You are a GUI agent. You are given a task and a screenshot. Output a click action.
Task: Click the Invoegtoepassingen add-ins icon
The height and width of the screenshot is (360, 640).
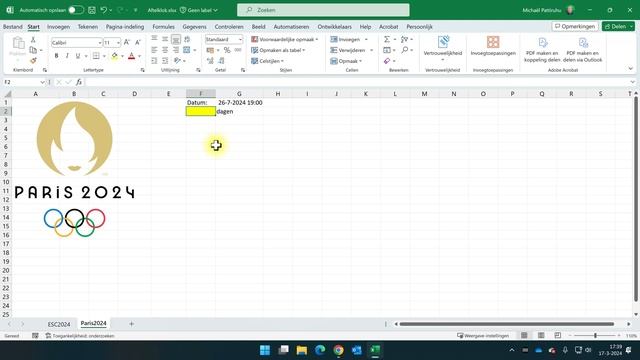point(493,46)
